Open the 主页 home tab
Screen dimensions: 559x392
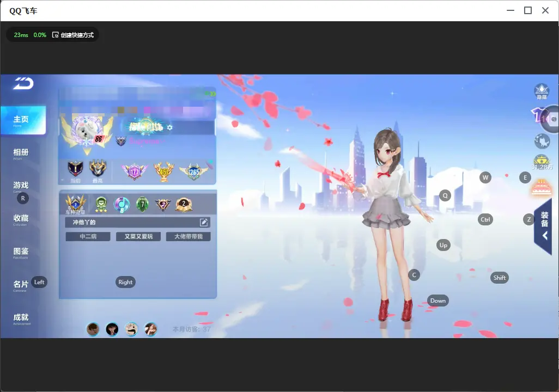pos(23,120)
